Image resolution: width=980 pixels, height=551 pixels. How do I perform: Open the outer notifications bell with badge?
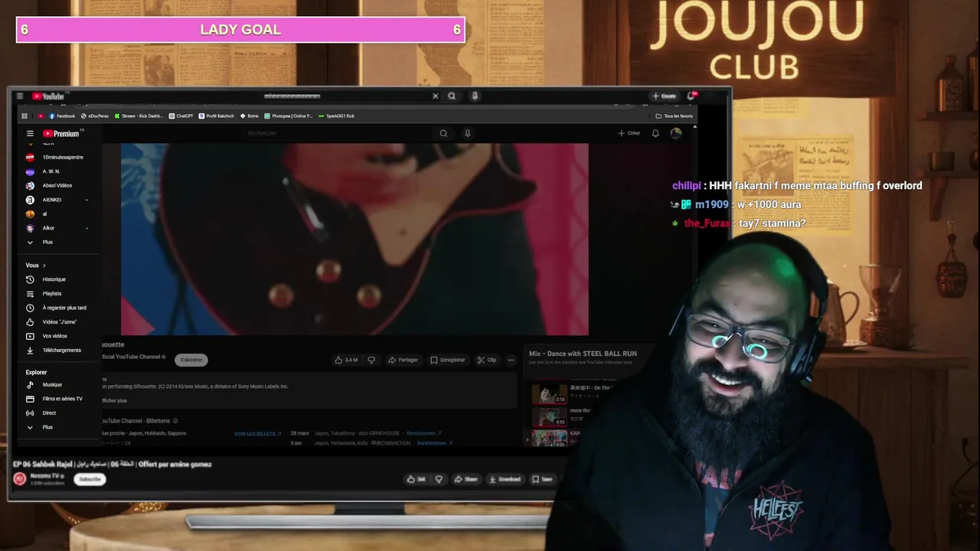(x=691, y=96)
